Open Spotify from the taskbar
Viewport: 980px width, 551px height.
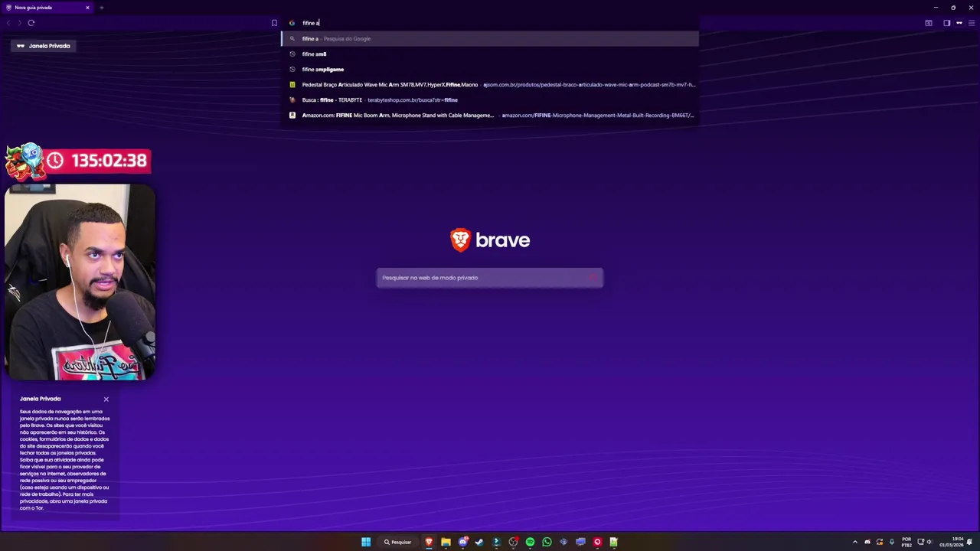[x=530, y=542]
